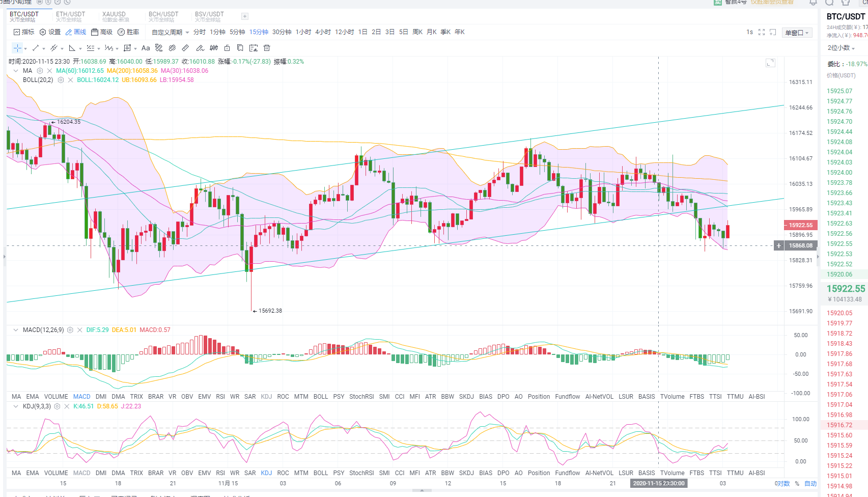Toggle the 对数 logarithmic scale
This screenshot has height=497, width=868.
(x=782, y=483)
